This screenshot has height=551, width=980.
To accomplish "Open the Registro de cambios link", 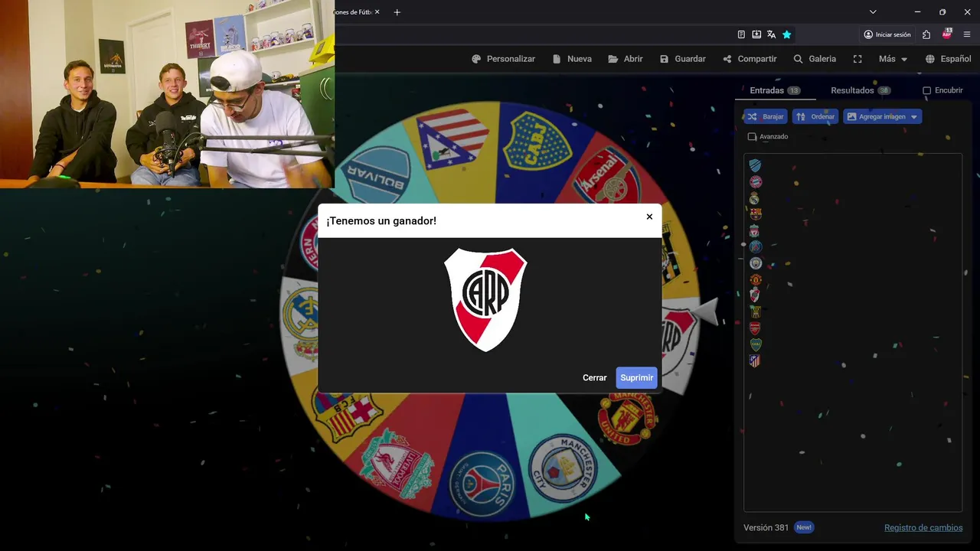I will (x=923, y=527).
